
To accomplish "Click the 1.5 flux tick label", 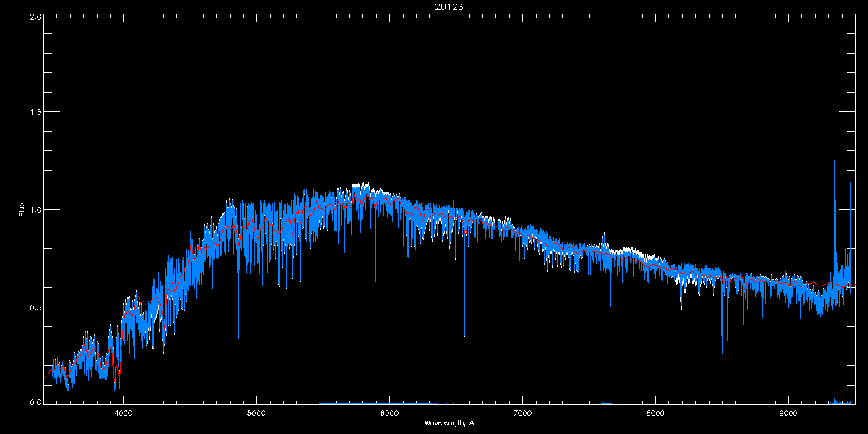I will (35, 113).
